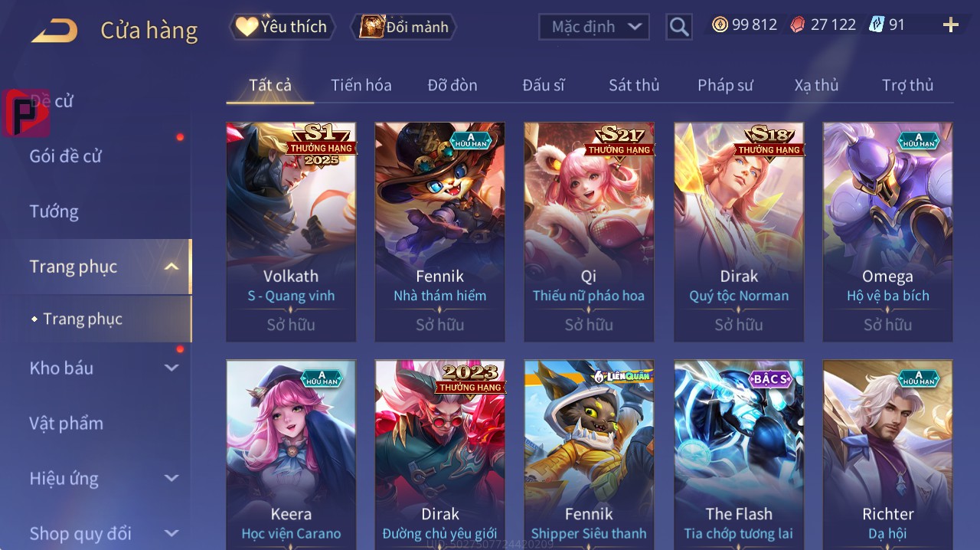This screenshot has width=980, height=550.
Task: Select the Omega Hộ vệ ba bích card
Action: pyautogui.click(x=888, y=232)
